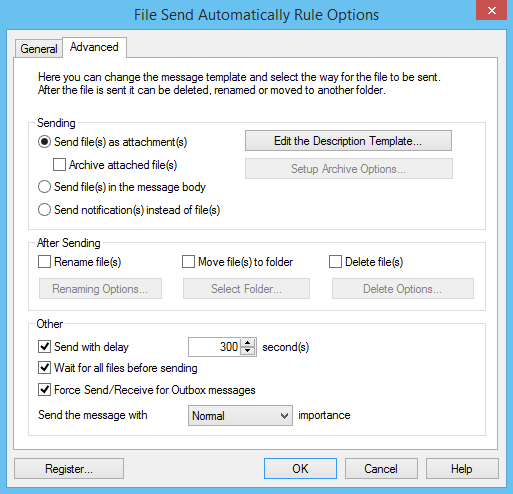
Task: Open Edit the Description Template dialog
Action: [x=348, y=141]
